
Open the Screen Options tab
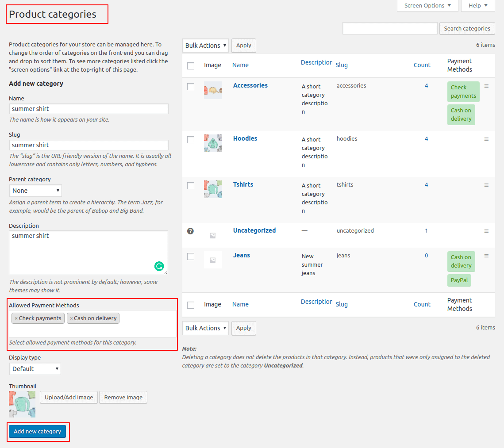[427, 6]
